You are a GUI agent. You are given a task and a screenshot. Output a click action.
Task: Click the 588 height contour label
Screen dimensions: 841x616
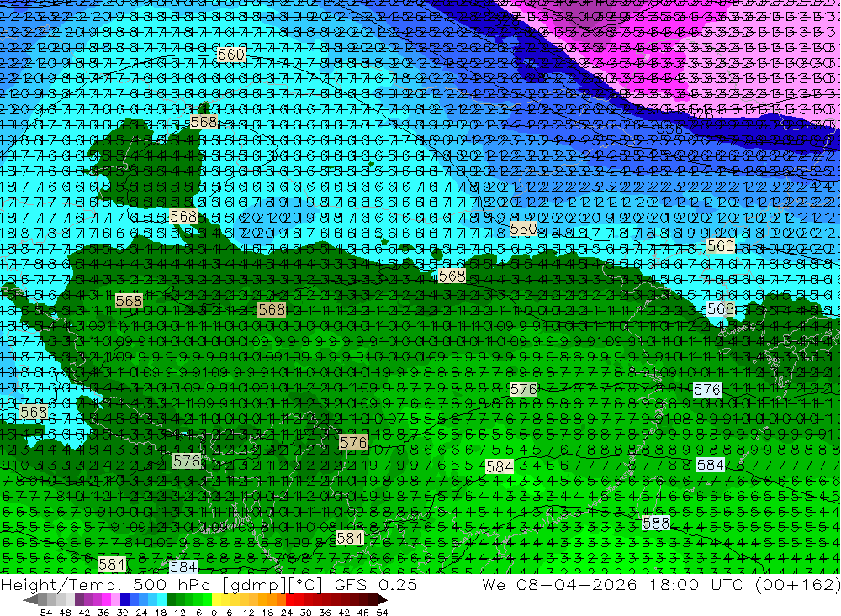pos(656,523)
